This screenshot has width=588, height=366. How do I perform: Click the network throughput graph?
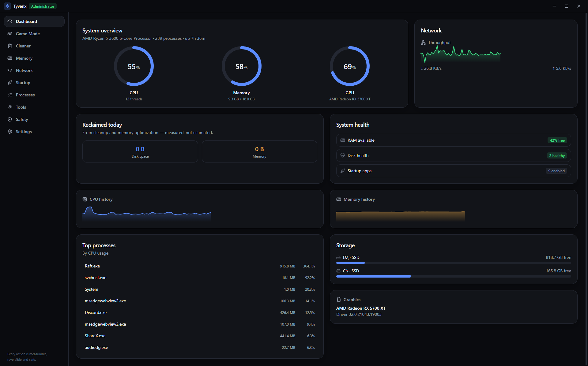tap(461, 54)
